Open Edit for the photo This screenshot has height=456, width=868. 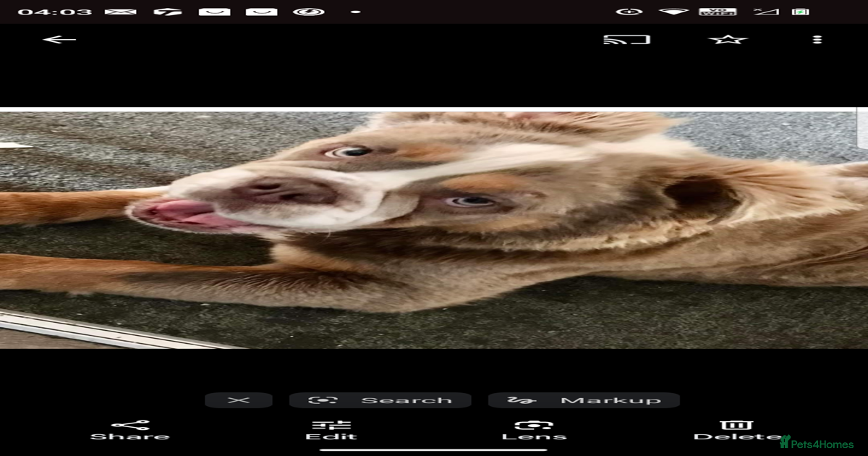tap(331, 431)
